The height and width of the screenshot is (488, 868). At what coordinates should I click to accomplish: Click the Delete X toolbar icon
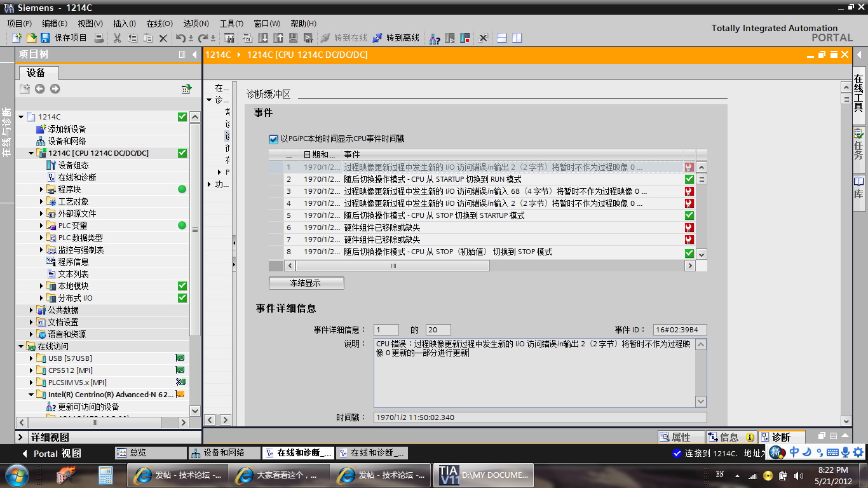pos(163,38)
